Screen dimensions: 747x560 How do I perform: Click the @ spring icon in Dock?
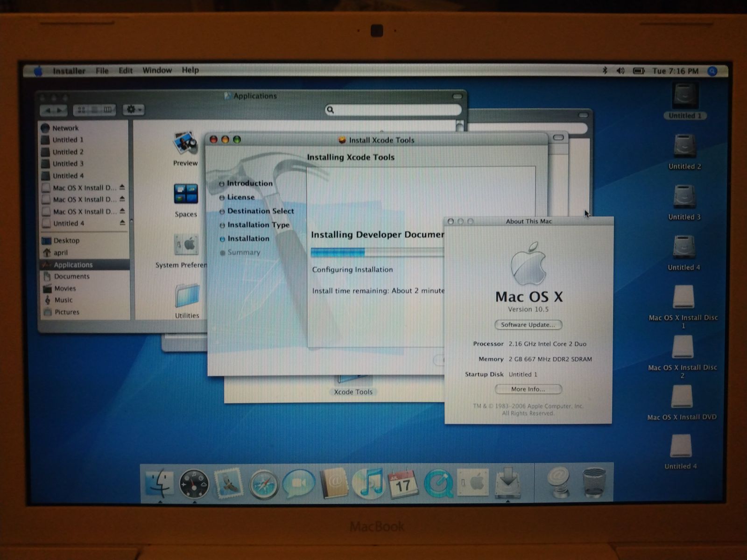pos(558,483)
